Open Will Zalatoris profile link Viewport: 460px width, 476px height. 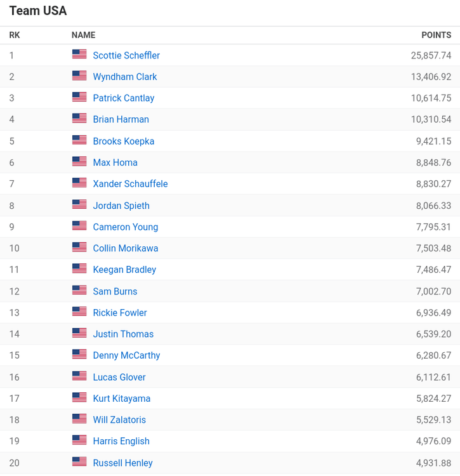pos(119,420)
